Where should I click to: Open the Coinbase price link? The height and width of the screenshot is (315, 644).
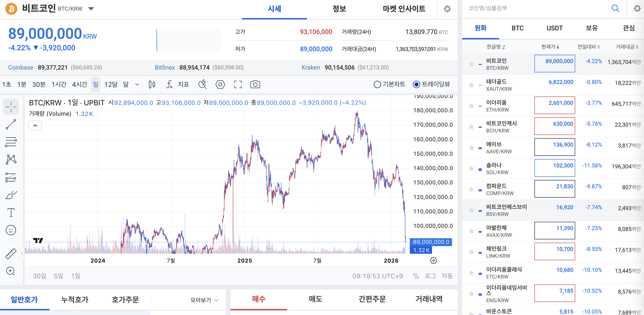point(20,67)
